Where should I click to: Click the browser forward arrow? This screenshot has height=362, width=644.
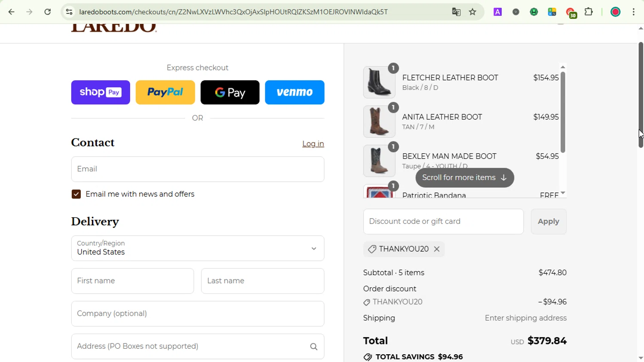point(29,12)
